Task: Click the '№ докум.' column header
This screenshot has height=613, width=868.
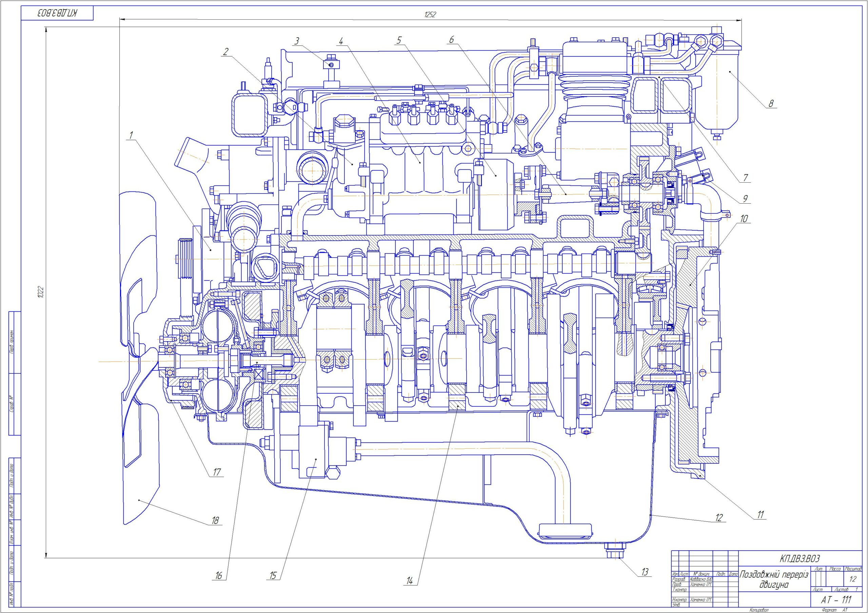Action: (701, 574)
